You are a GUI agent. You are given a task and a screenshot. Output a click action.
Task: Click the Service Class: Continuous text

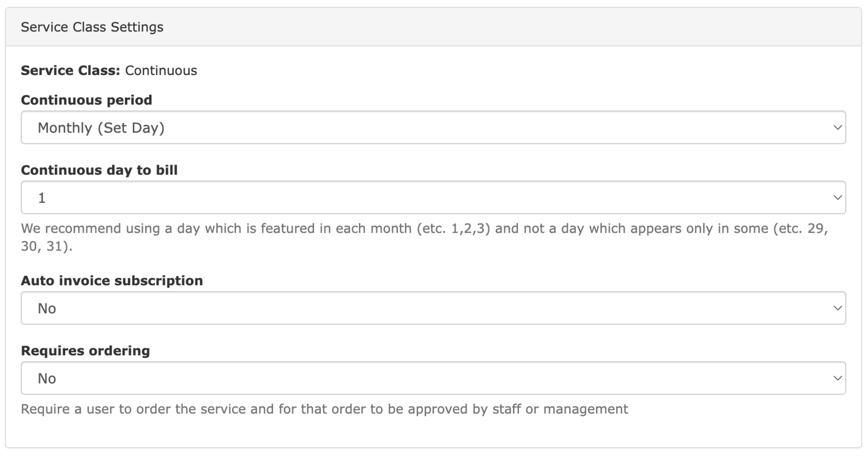[x=109, y=70]
